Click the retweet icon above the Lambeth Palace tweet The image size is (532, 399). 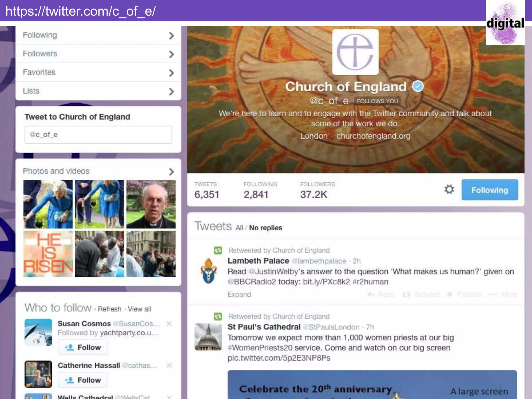tap(218, 250)
